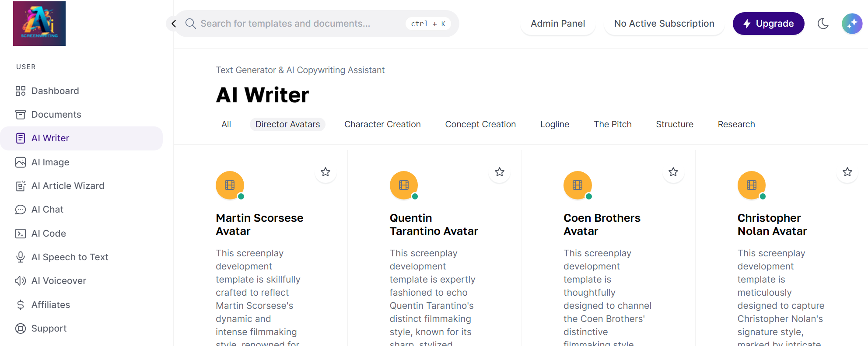Click the Affiliates label in the sidebar
868x346 pixels.
(x=51, y=305)
